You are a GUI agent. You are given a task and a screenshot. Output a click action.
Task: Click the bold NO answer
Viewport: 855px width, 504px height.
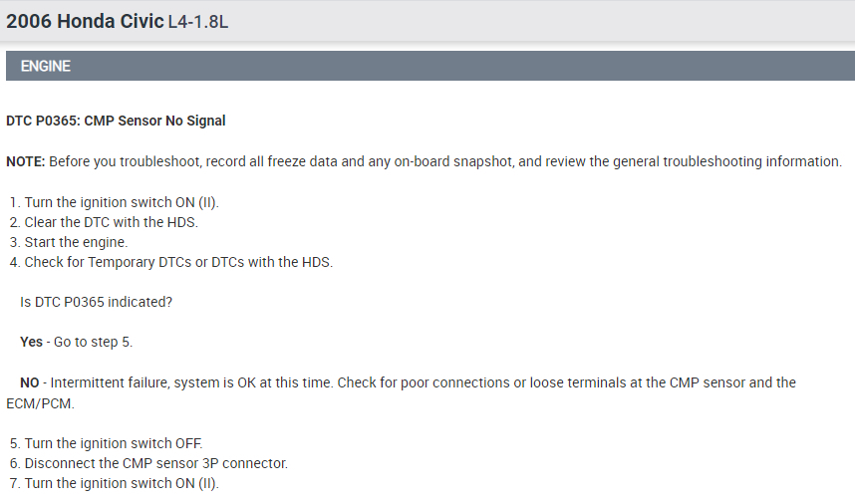pyautogui.click(x=31, y=382)
